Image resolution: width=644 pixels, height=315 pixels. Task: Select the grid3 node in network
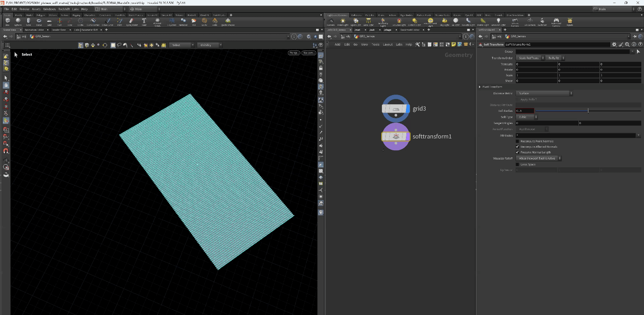tap(396, 109)
